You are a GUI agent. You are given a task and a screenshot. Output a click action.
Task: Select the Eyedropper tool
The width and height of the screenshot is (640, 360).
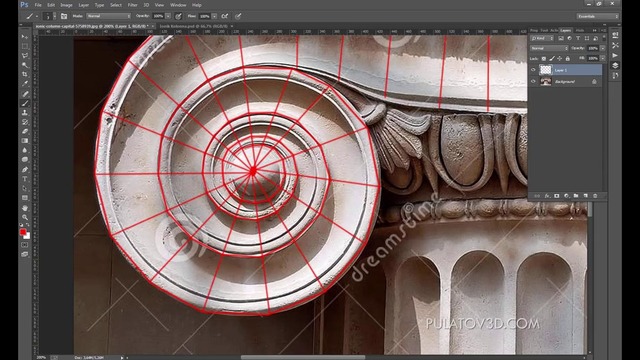[x=24, y=84]
